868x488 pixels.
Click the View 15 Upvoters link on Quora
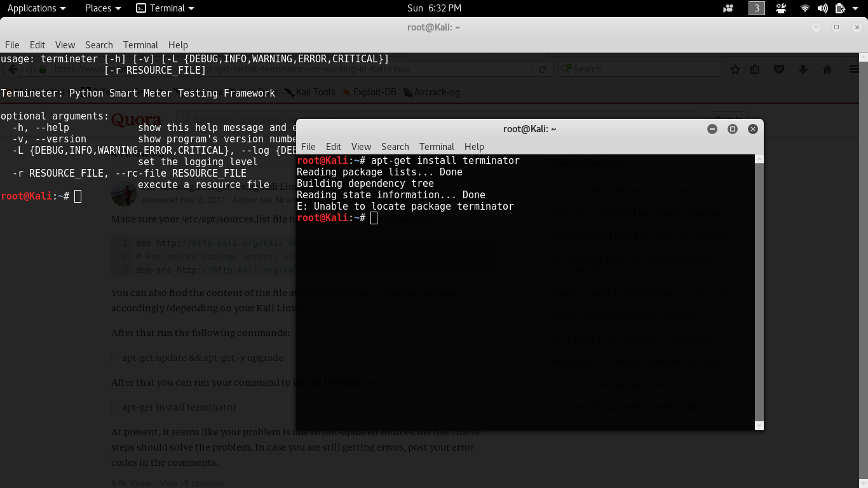[192, 483]
